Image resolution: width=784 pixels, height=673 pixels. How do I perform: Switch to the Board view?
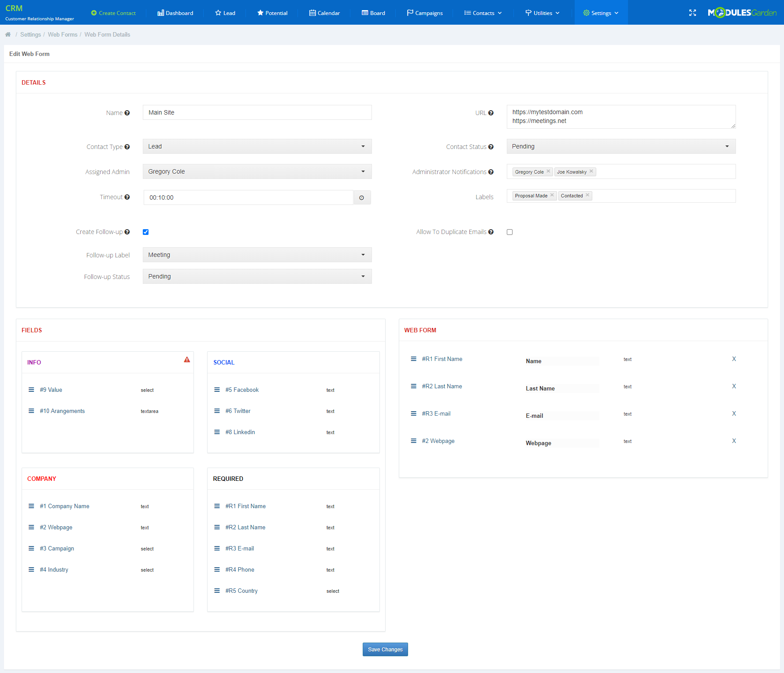373,13
